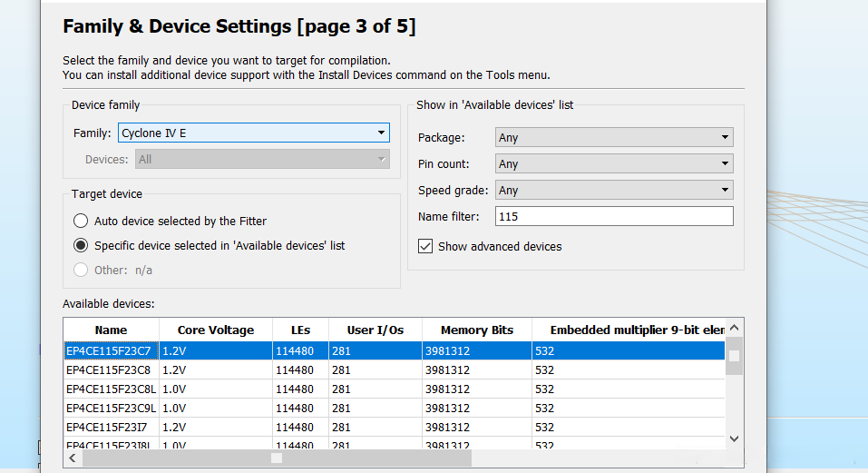
Task: Select the EP4CE115F23I7 device
Action: tap(107, 428)
